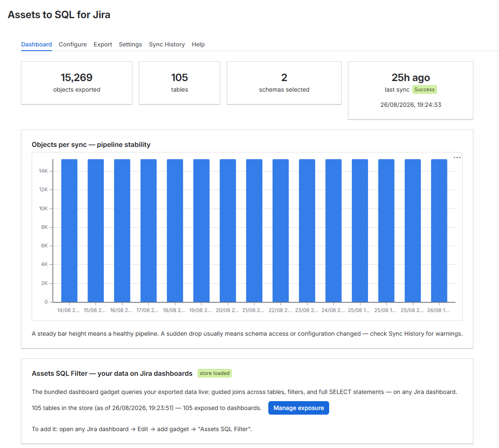Click the 6K y-axis label
Viewport: 499px width, 448px height.
click(44, 246)
